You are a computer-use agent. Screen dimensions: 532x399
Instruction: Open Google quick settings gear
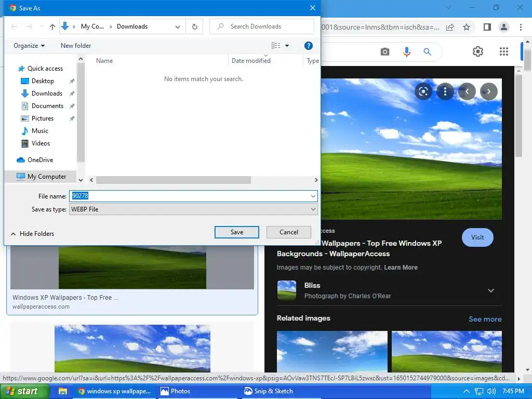(478, 51)
